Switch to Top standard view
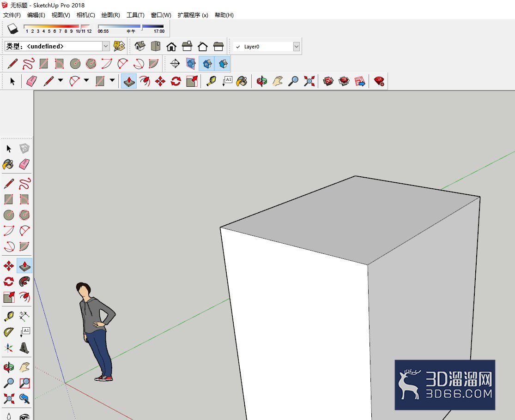 point(155,46)
